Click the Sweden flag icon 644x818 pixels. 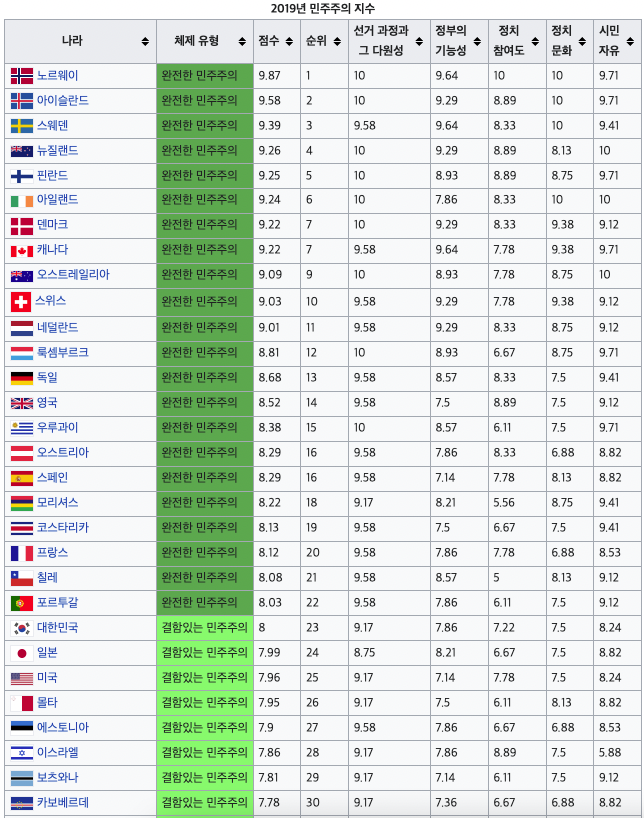[x=21, y=126]
